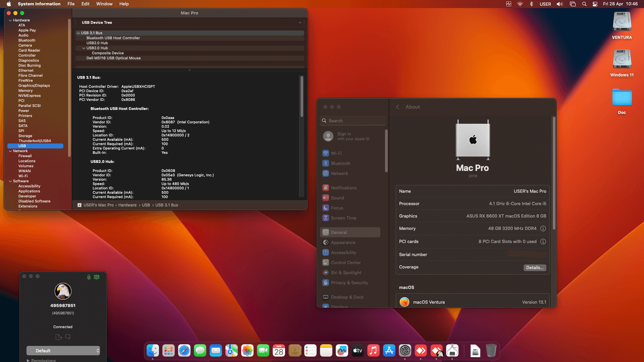Collapse expanded USB2.0 Hub with Composite Device
Screen dimensions: 644x362
(84, 48)
